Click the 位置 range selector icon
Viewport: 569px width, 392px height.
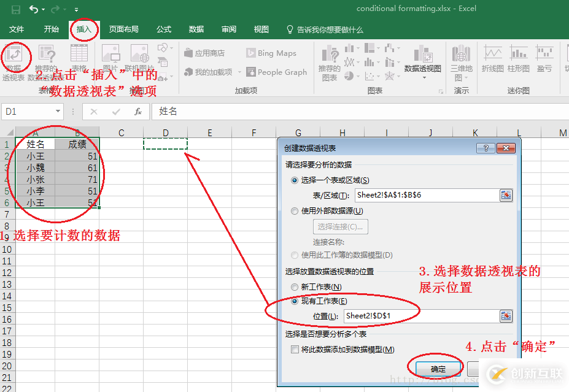tap(506, 316)
